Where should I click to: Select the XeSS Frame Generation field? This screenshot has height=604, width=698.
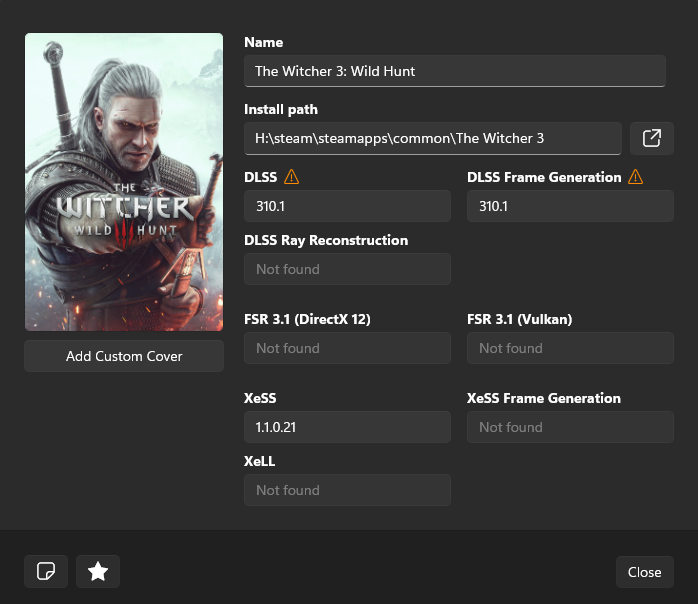point(570,427)
